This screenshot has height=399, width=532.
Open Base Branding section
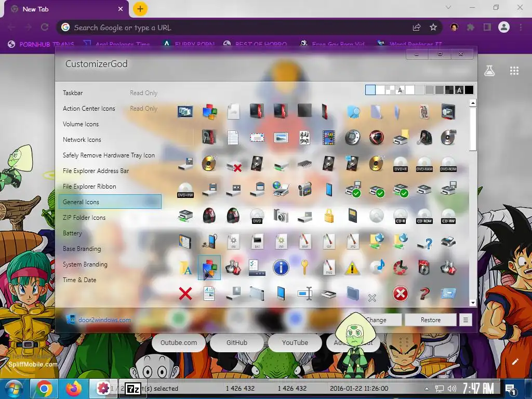pos(82,249)
